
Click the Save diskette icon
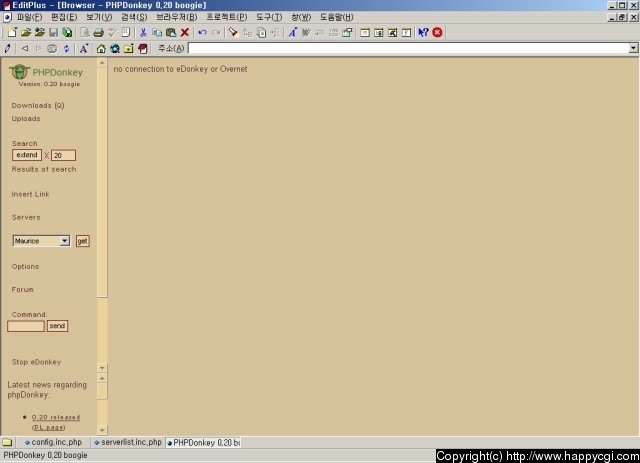click(53, 32)
